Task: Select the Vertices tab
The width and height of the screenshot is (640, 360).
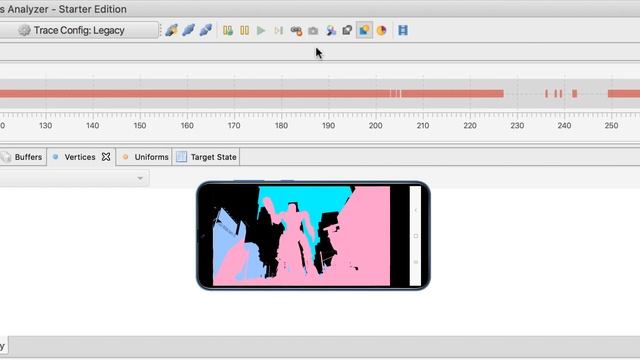Action: click(x=82, y=157)
